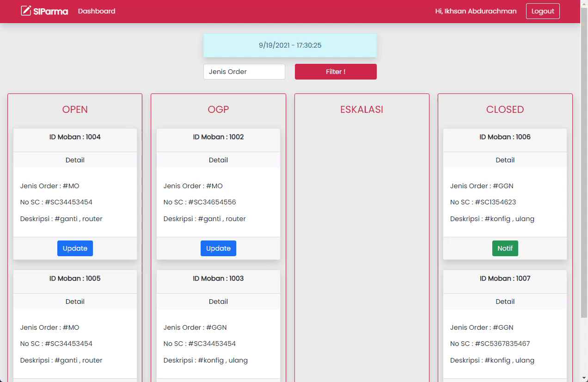588x382 pixels.
Task: Open the Dashboard menu item
Action: 97,11
